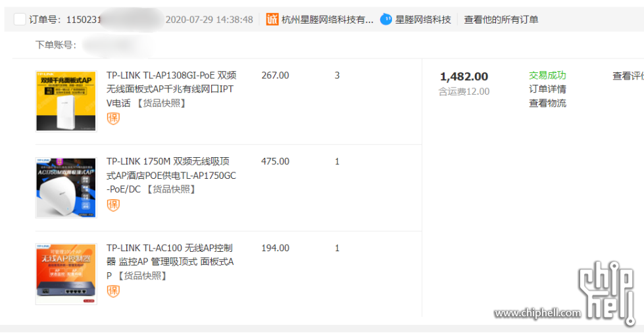Select unit price 267.00
Screen dimensions: 644x336
point(275,75)
